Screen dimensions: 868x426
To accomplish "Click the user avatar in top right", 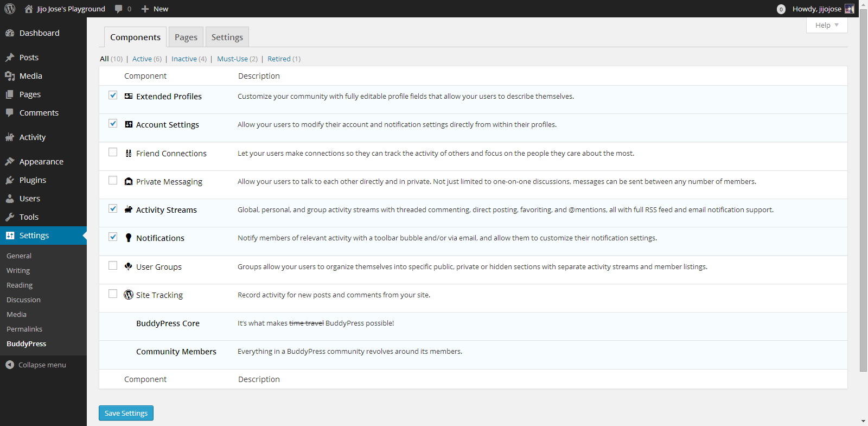I will [850, 9].
